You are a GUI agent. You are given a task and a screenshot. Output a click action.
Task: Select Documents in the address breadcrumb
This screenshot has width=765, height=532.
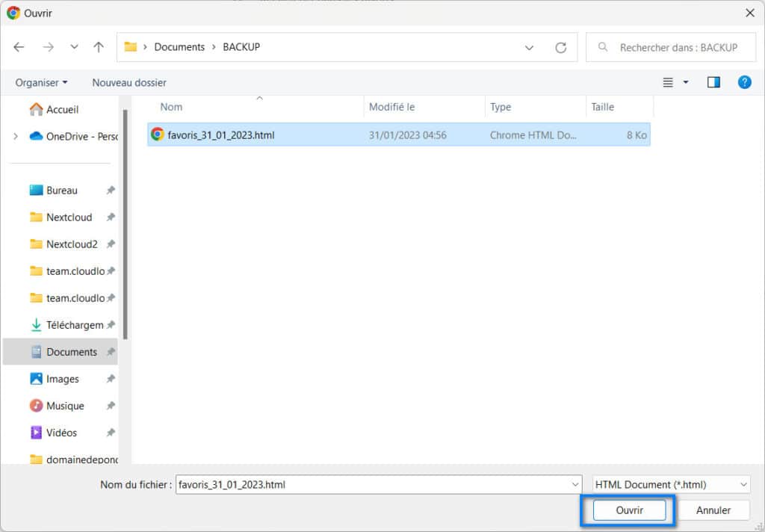pyautogui.click(x=179, y=47)
